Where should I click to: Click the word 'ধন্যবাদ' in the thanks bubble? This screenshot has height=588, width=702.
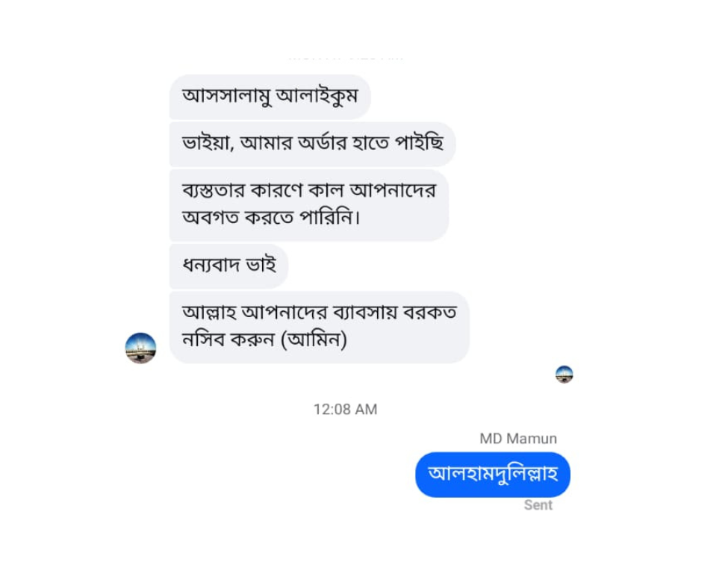pyautogui.click(x=211, y=266)
